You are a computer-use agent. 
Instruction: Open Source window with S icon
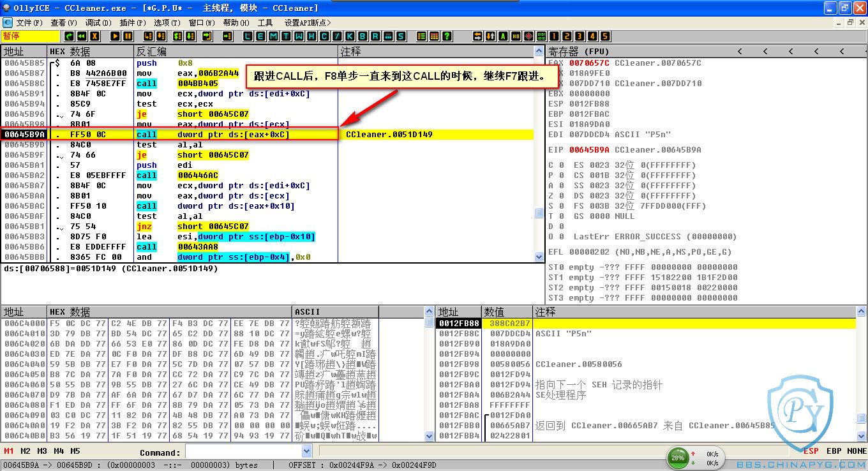click(x=401, y=36)
